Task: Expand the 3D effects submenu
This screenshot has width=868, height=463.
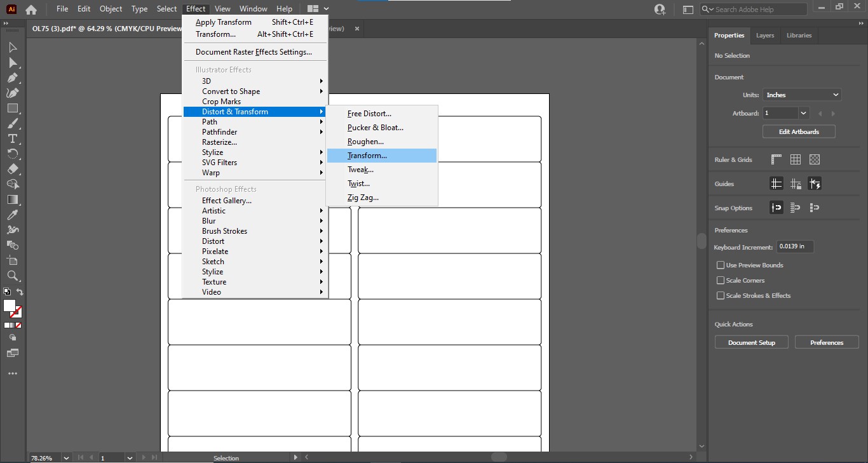Action: tap(255, 81)
